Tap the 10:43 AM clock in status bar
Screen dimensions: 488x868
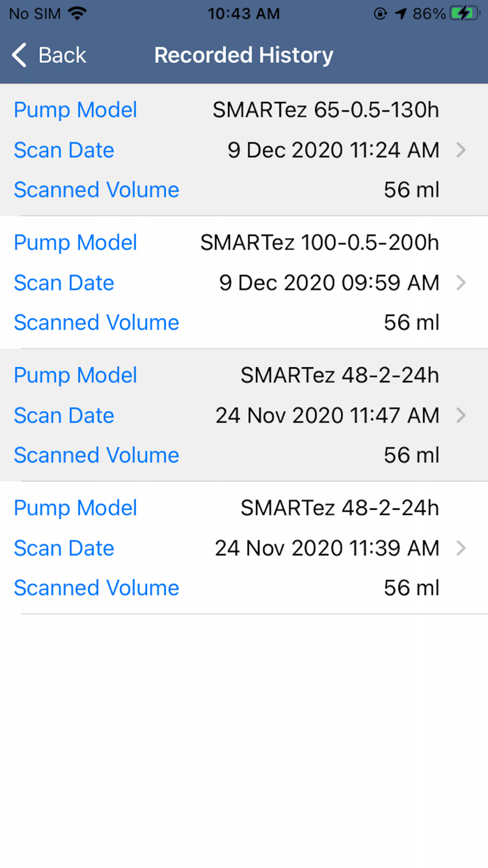click(x=243, y=12)
